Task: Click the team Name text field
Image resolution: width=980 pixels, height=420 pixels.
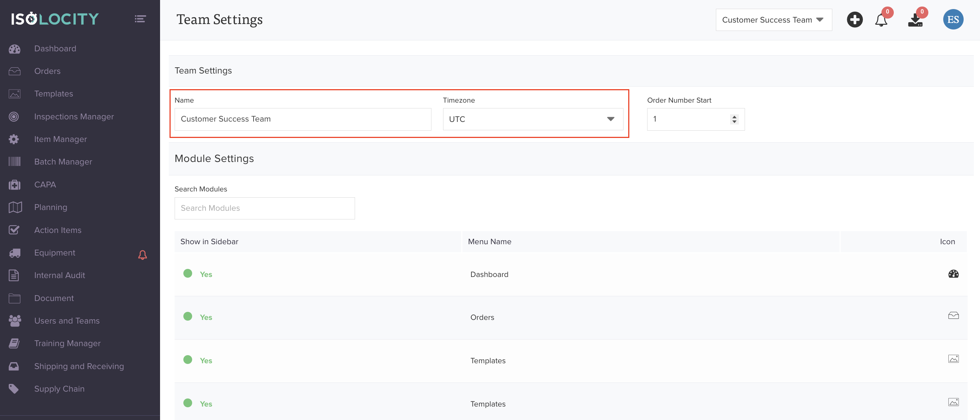Action: (x=302, y=119)
